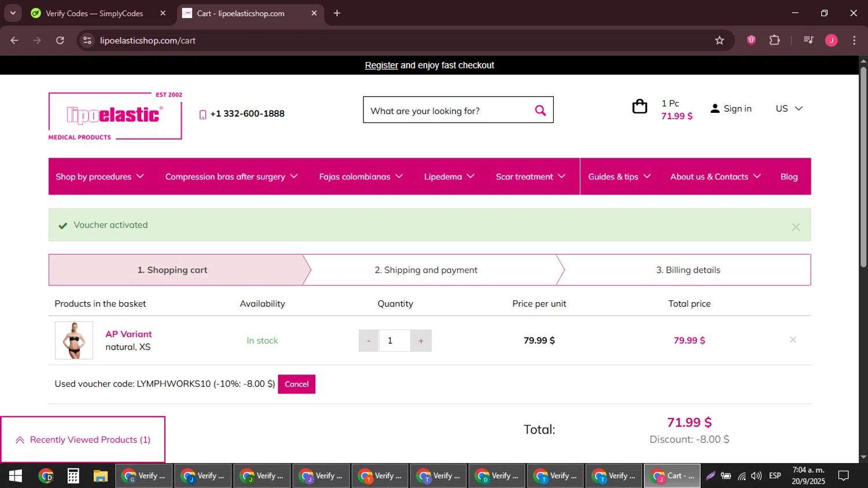Viewport: 868px width, 488px height.
Task: View site information icon in address bar
Action: (87, 41)
